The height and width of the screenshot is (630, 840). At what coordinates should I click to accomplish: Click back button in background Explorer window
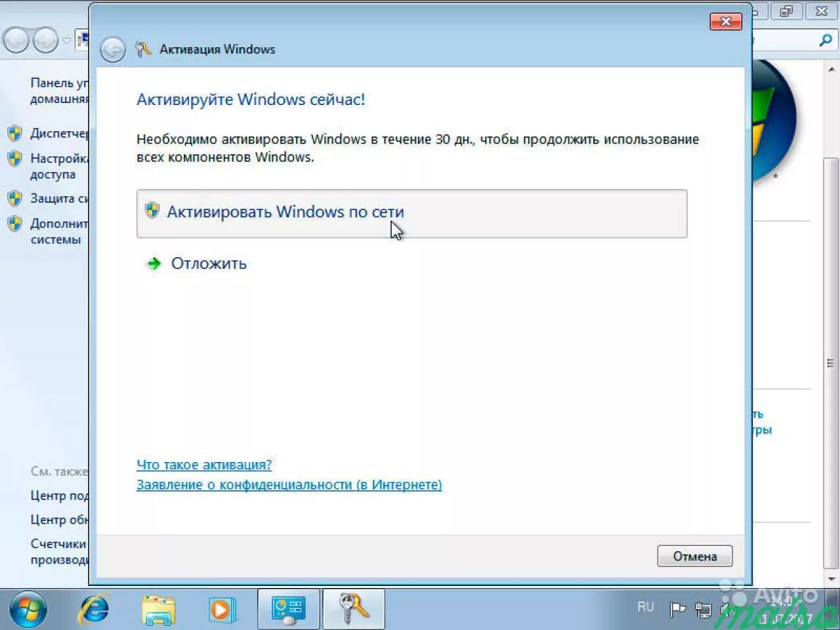click(x=16, y=41)
